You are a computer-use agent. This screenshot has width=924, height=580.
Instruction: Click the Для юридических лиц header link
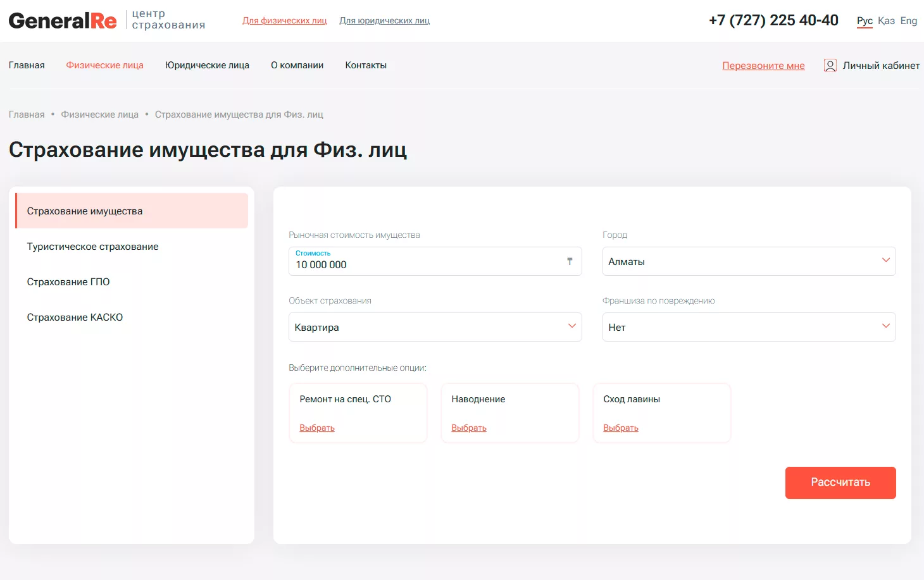(385, 21)
